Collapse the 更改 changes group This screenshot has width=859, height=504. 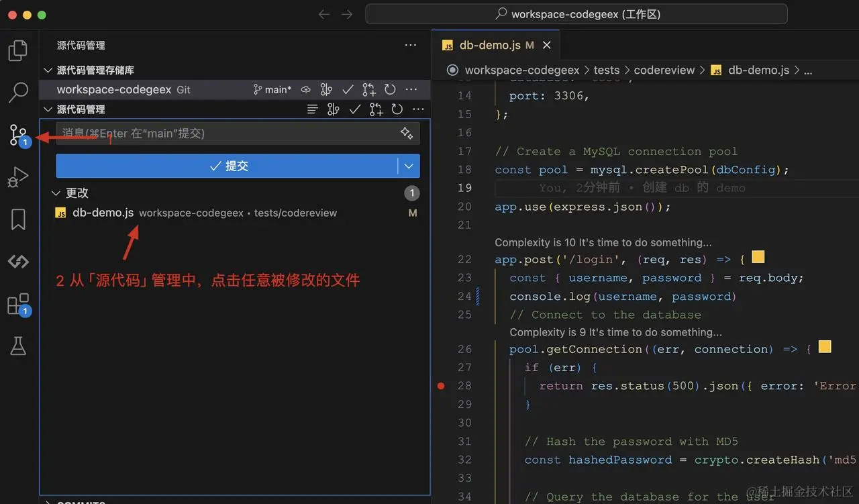coord(56,193)
